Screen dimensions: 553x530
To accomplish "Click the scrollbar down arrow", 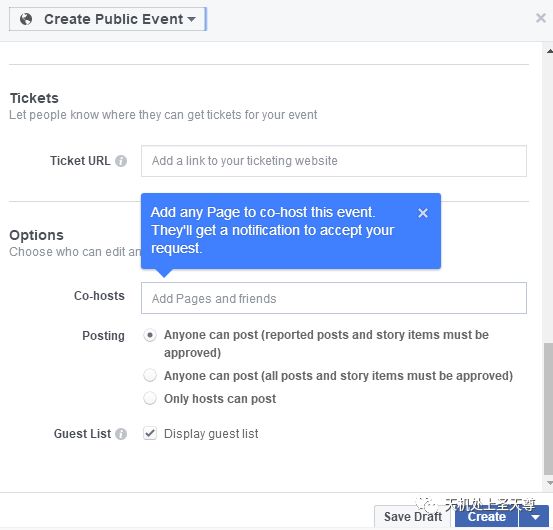I will click(x=549, y=482).
